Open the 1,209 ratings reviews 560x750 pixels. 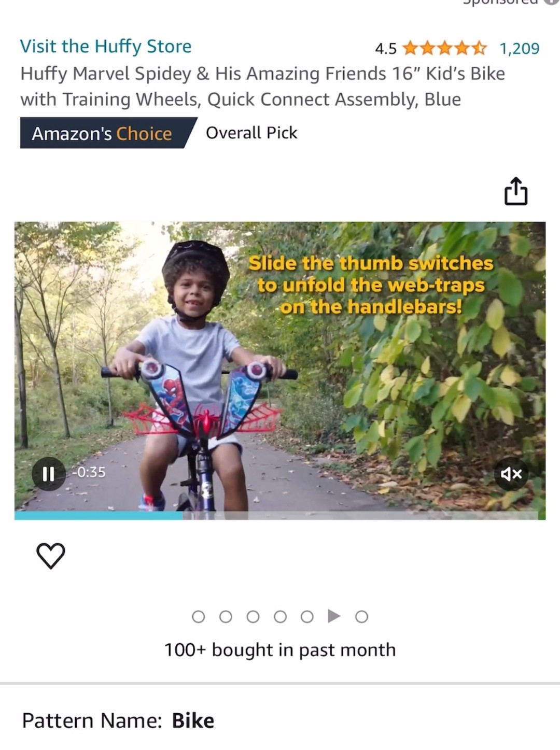[x=519, y=48]
